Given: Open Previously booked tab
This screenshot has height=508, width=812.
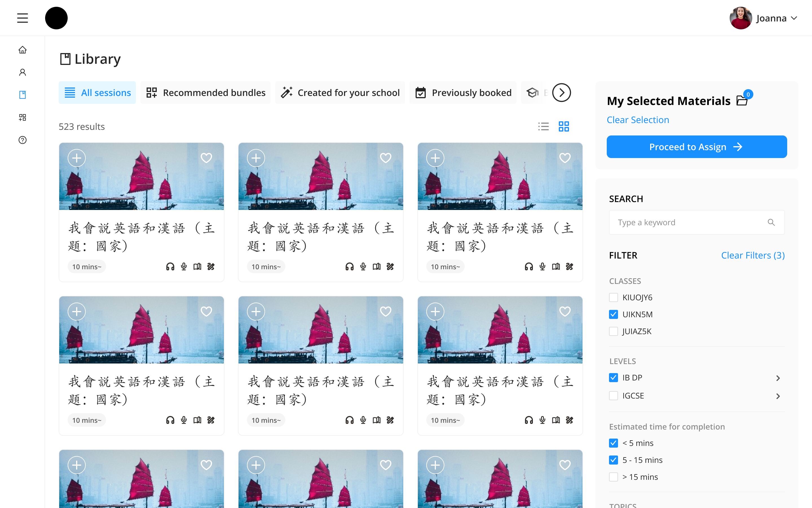Looking at the screenshot, I should (463, 92).
